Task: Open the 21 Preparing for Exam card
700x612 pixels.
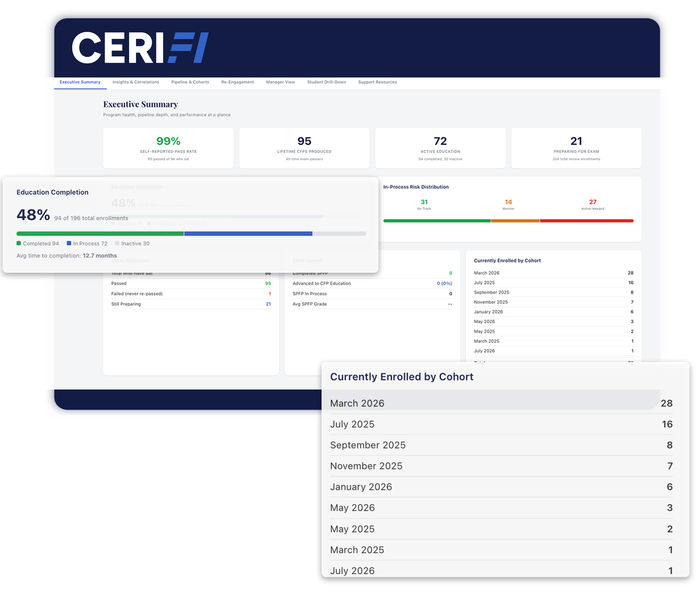Action: [x=576, y=148]
